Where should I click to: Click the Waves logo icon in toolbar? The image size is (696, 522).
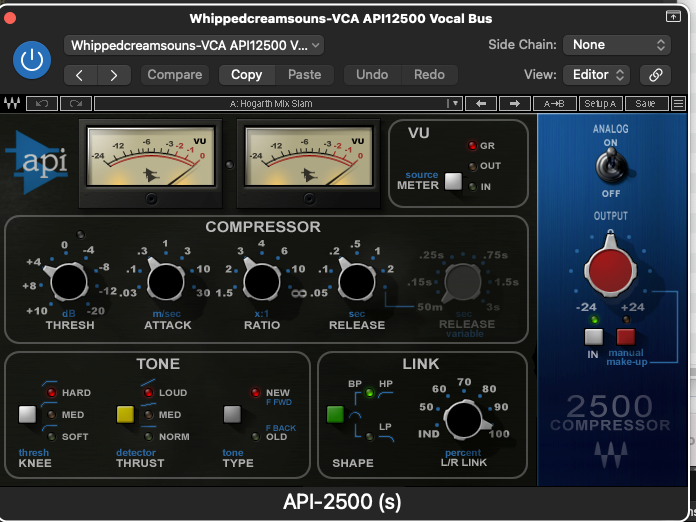(12, 103)
